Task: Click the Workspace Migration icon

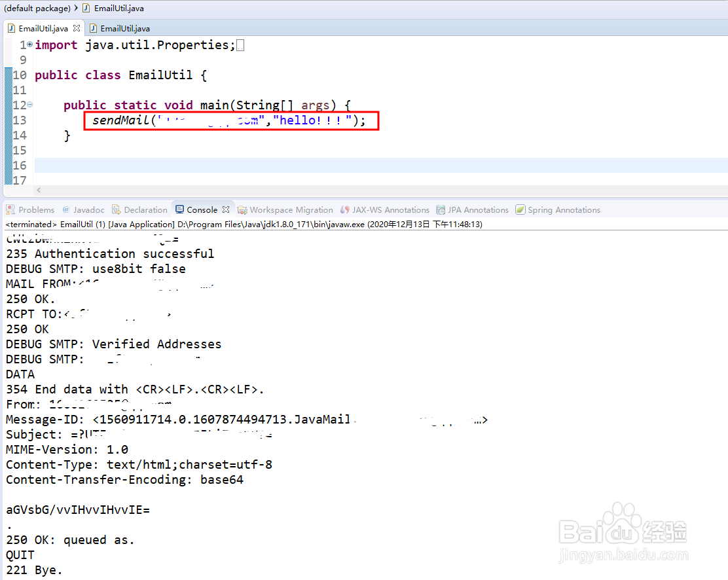Action: click(x=242, y=210)
